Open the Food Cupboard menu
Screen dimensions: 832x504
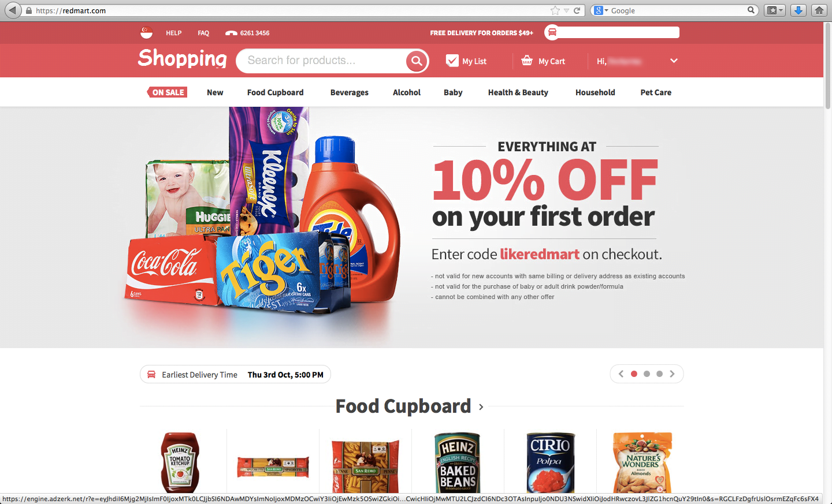pos(275,92)
